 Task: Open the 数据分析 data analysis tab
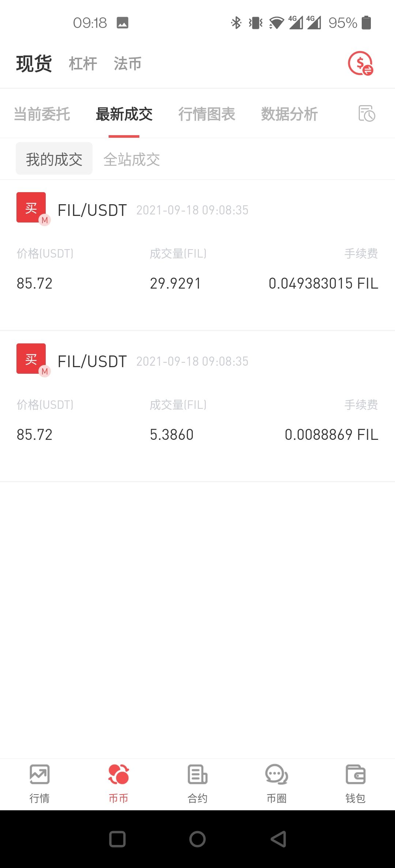[289, 114]
